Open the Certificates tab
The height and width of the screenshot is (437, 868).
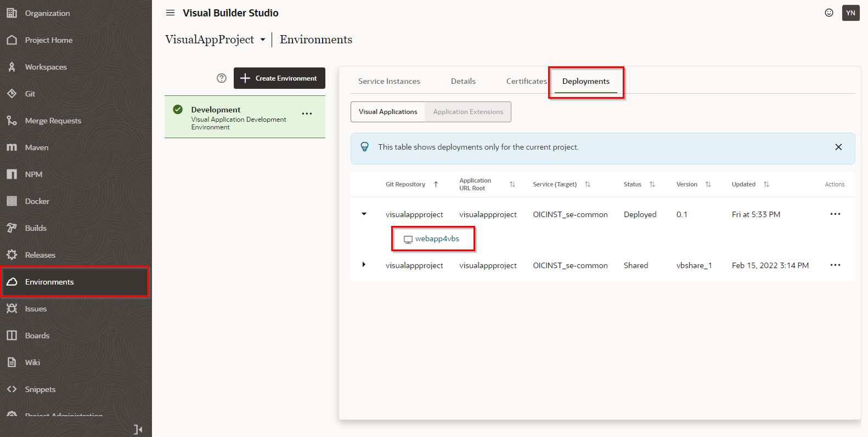(526, 81)
